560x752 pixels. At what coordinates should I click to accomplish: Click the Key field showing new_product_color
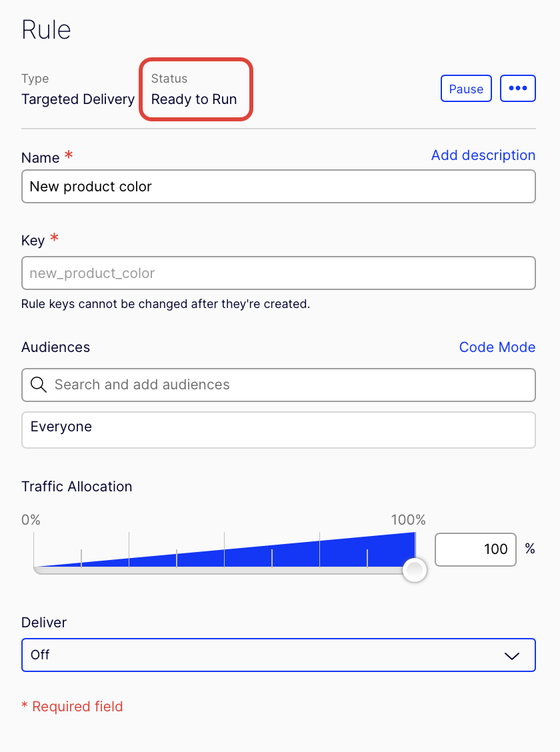pyautogui.click(x=278, y=273)
